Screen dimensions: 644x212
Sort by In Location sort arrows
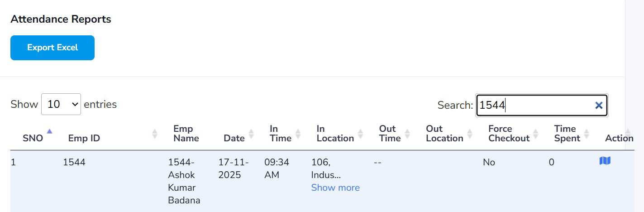point(360,134)
